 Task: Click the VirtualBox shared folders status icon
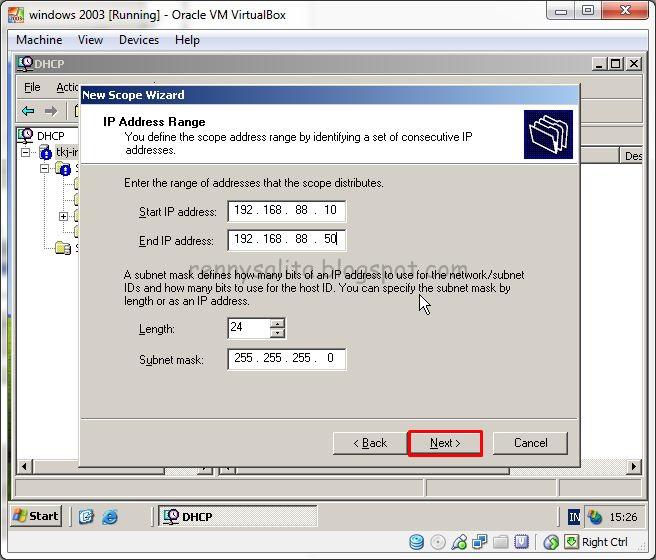(x=500, y=542)
